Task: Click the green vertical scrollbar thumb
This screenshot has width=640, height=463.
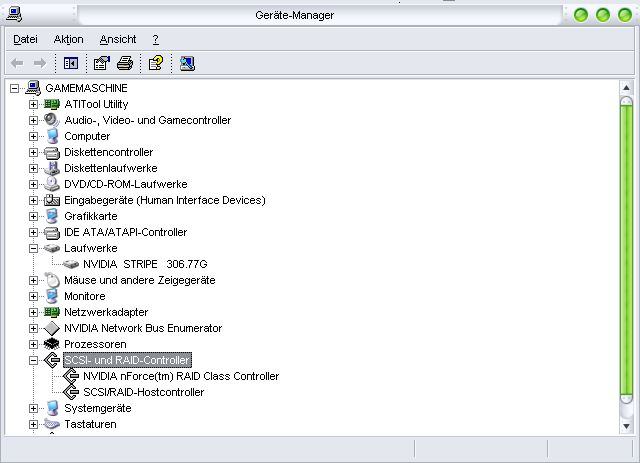Action: [626, 250]
